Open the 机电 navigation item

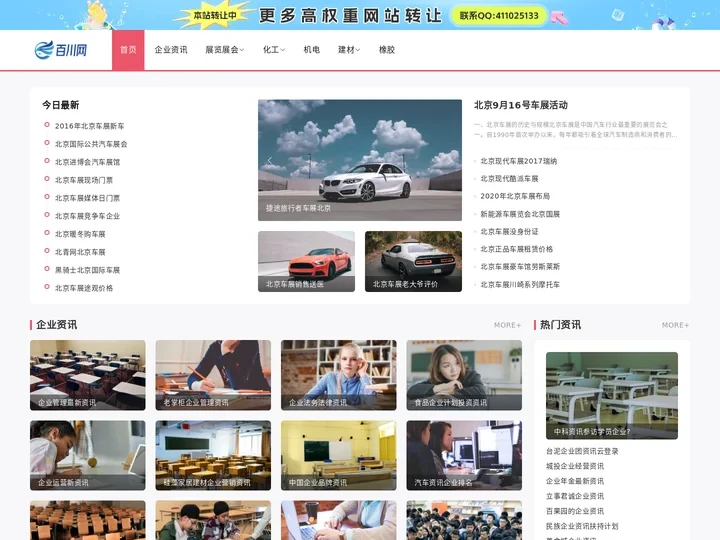[312, 50]
